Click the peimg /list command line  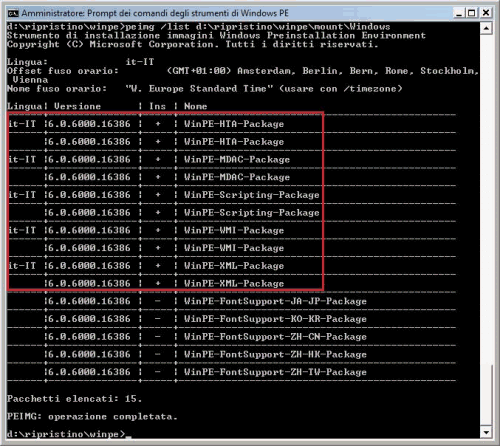(x=198, y=27)
